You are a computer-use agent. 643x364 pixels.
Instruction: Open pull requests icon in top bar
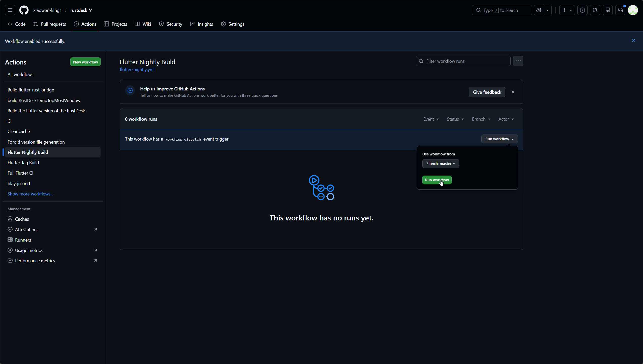pos(595,10)
